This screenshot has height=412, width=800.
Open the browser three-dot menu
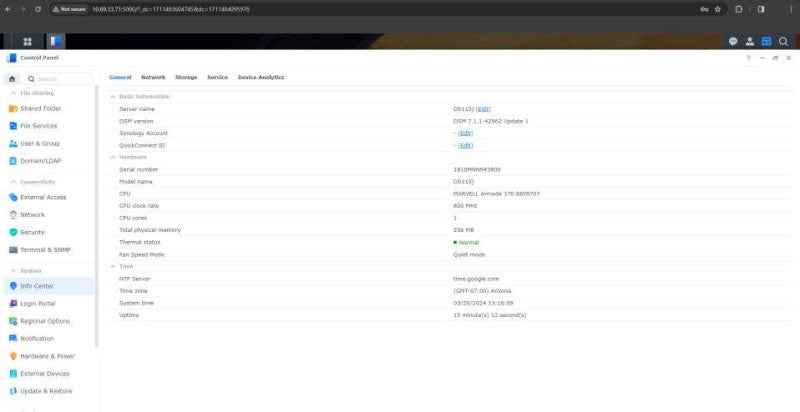pyautogui.click(x=791, y=9)
